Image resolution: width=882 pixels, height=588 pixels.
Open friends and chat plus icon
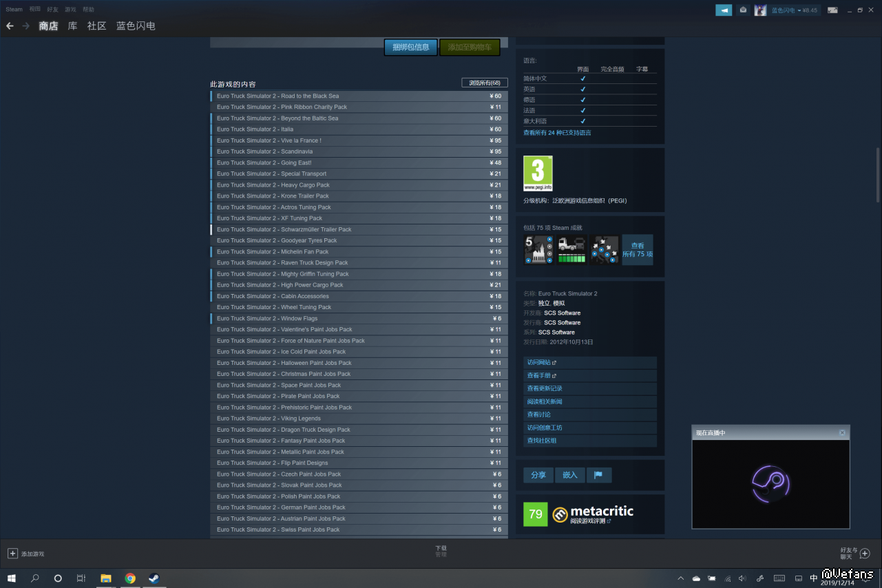[865, 554]
